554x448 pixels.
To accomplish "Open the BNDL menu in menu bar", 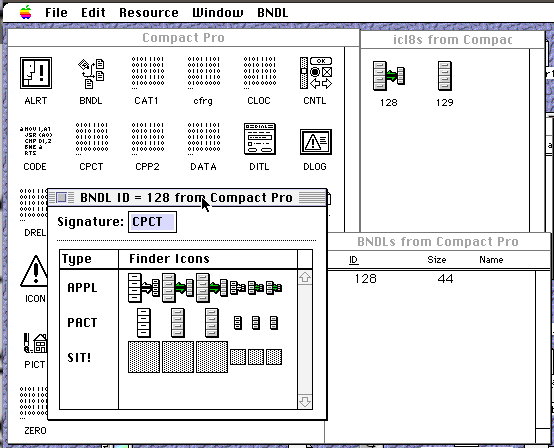I will click(x=272, y=13).
